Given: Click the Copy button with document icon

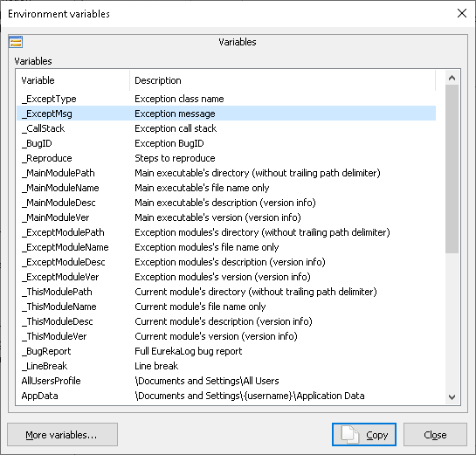Looking at the screenshot, I should [x=363, y=434].
